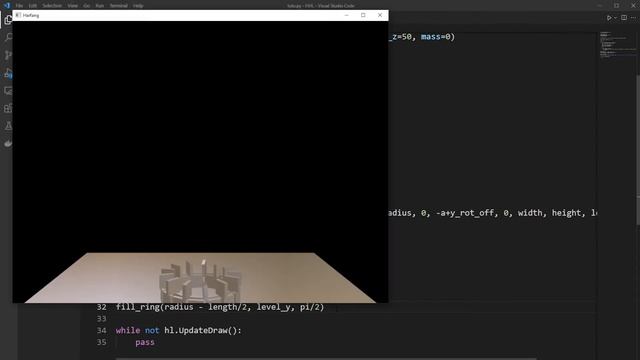Click the editor horizontal scrollbar
This screenshot has height=360, width=640.
(x=326, y=358)
